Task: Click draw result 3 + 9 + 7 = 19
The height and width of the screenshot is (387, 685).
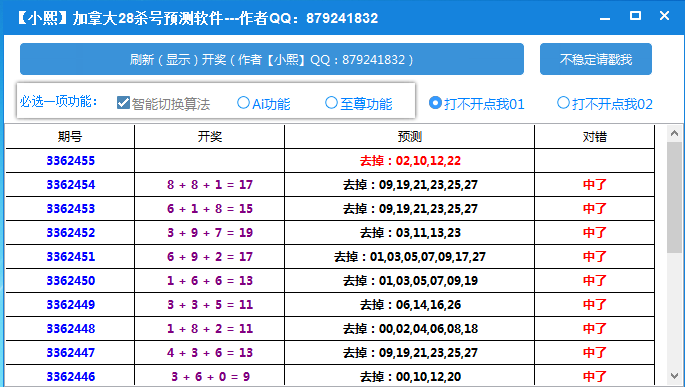Action: [x=210, y=233]
